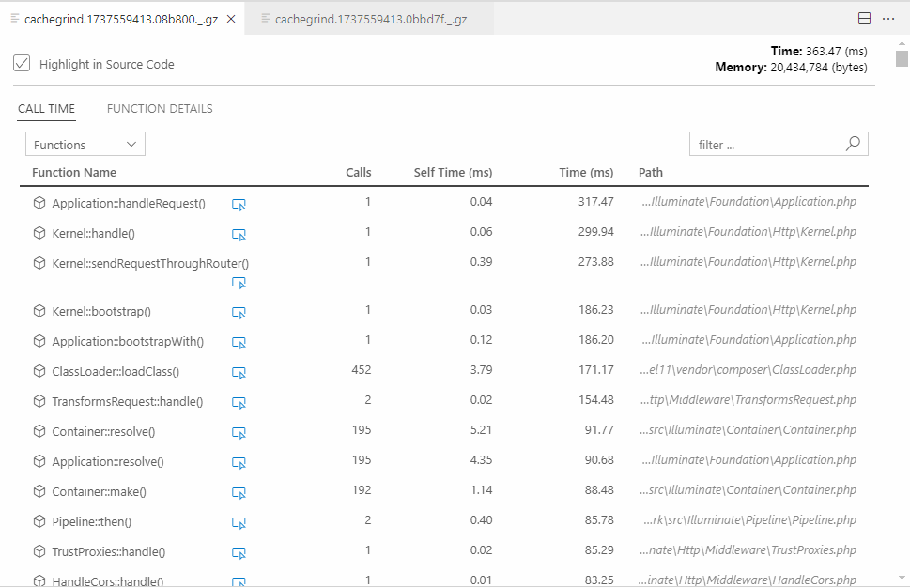Click cube icon beside Container::make()
910x588 pixels.
39,491
